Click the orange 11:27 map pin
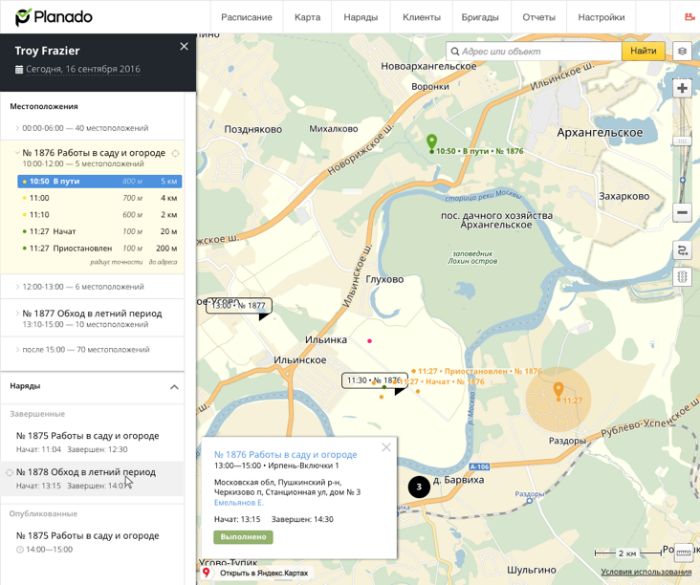The height and width of the screenshot is (585, 700). (x=558, y=390)
